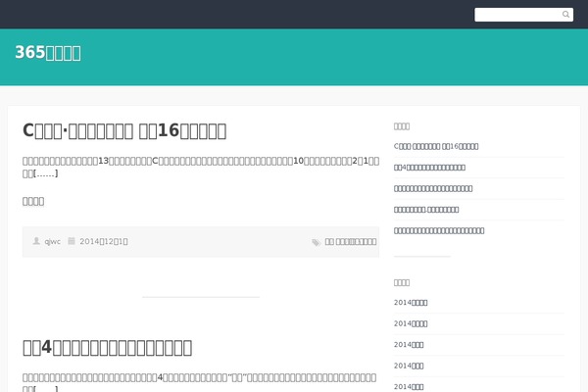Click the tag icon in post meta
The image size is (588, 392).
(x=316, y=242)
